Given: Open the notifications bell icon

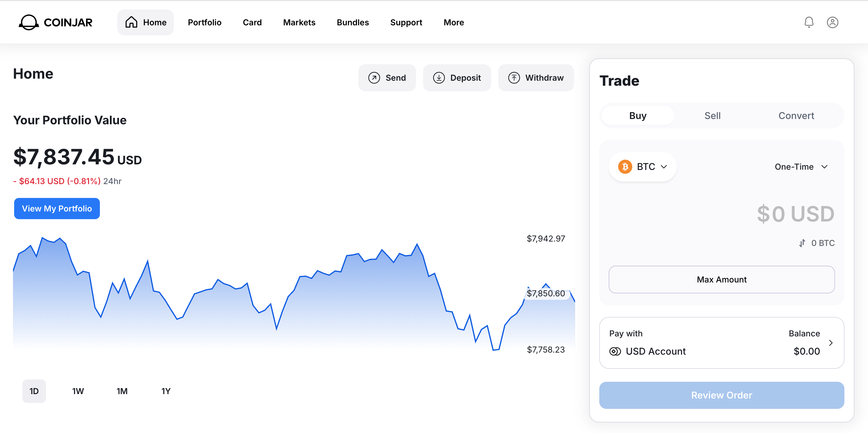Looking at the screenshot, I should [809, 22].
